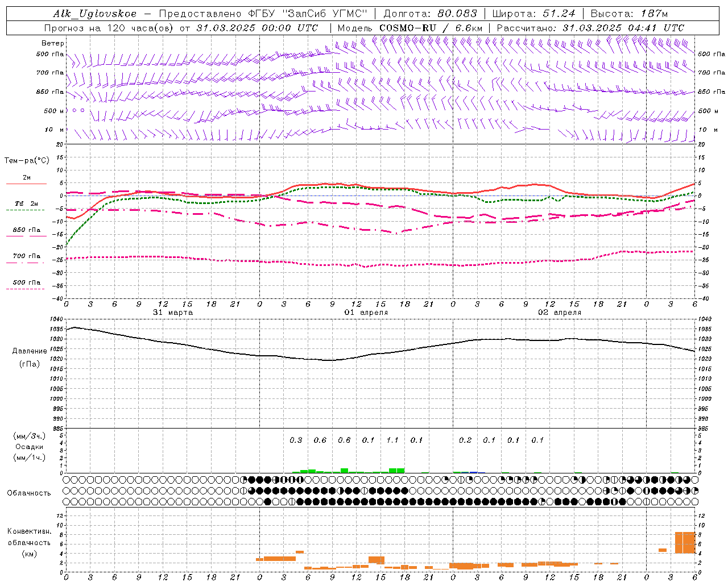Screen dimensions: 728x582
Task: Click the (мм/1ч.) units label
Action: coord(30,458)
